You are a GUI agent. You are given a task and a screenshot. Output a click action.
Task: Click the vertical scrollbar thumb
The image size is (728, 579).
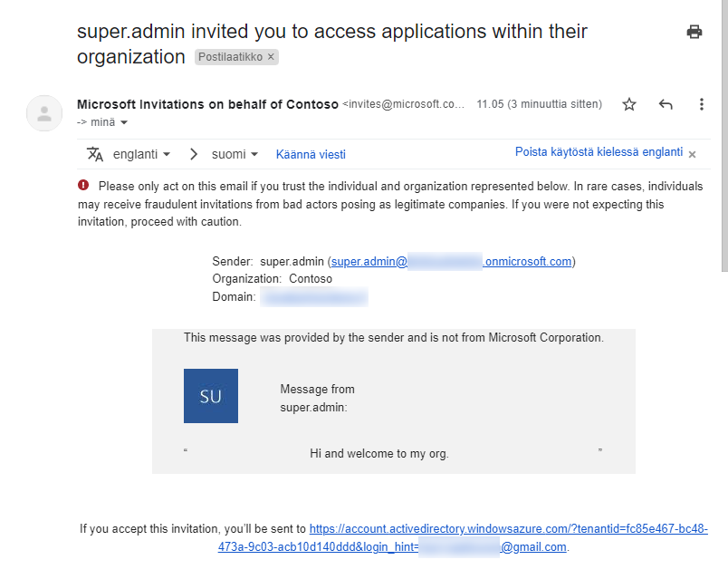(x=723, y=136)
